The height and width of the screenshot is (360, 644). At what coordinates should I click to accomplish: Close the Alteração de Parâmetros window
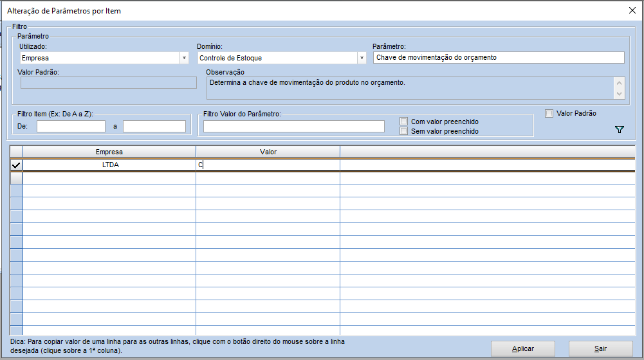(631, 10)
